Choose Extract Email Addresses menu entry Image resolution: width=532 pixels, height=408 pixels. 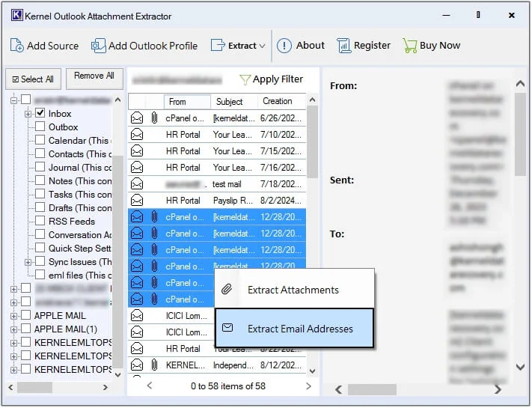click(295, 328)
